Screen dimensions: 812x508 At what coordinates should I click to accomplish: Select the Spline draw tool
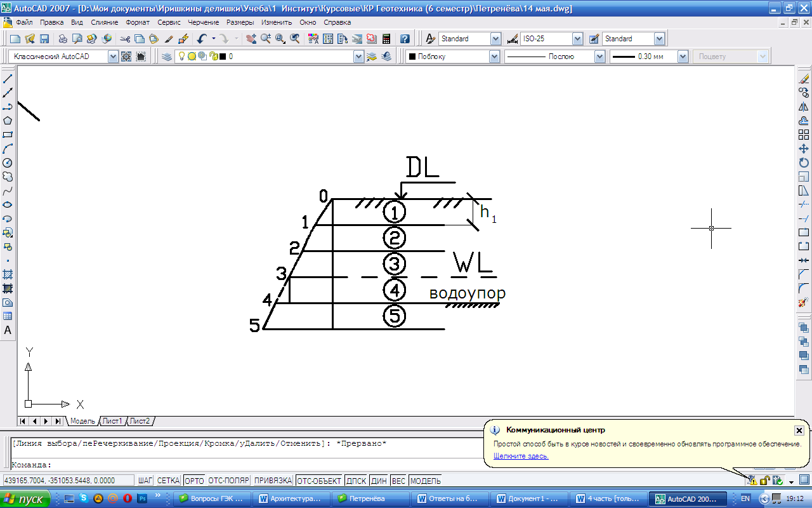[x=8, y=190]
